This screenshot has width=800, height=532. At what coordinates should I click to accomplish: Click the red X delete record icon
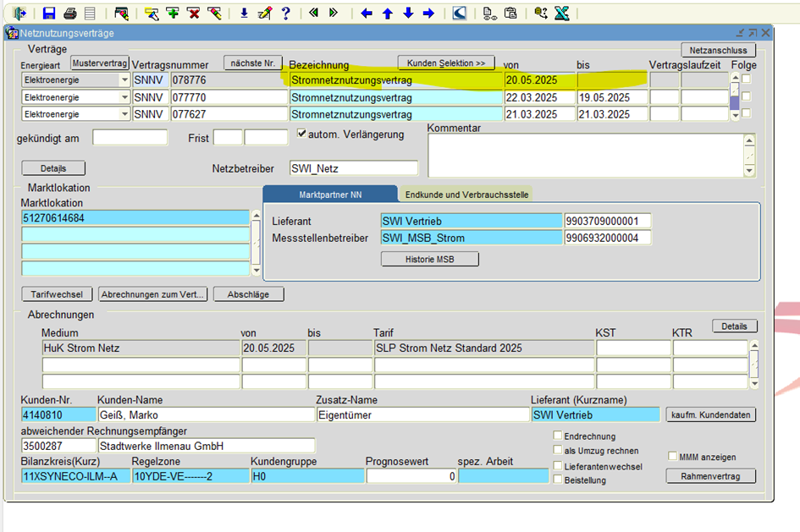(x=194, y=13)
